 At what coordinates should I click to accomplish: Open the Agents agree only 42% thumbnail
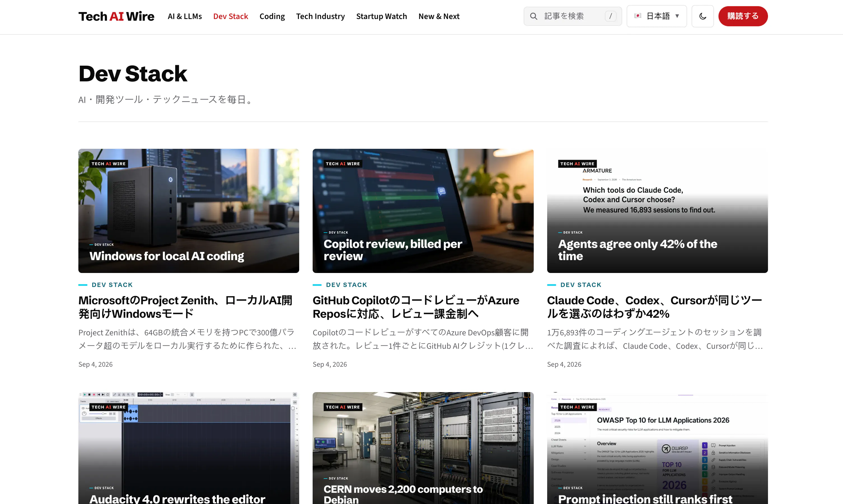point(657,211)
